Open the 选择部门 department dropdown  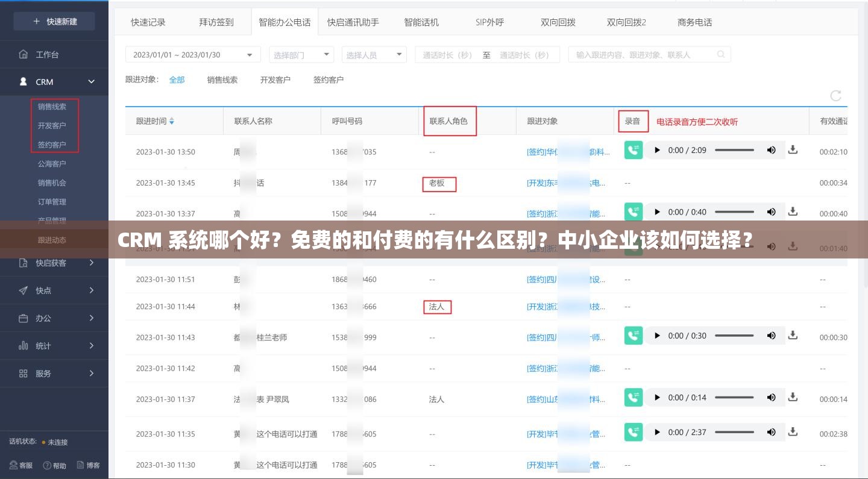301,54
